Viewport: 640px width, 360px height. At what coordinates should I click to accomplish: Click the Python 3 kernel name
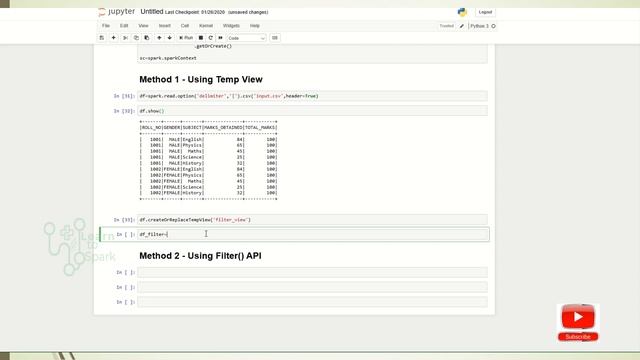[479, 26]
